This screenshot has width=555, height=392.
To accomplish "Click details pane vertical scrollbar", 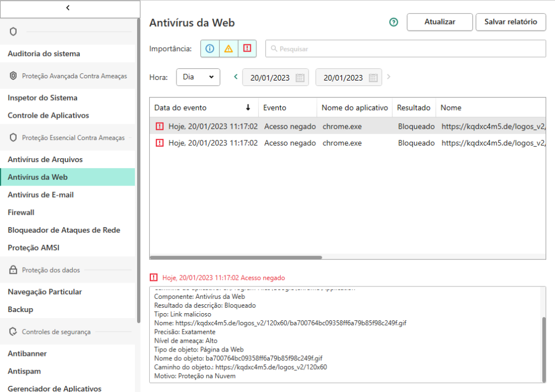I will tap(544, 349).
